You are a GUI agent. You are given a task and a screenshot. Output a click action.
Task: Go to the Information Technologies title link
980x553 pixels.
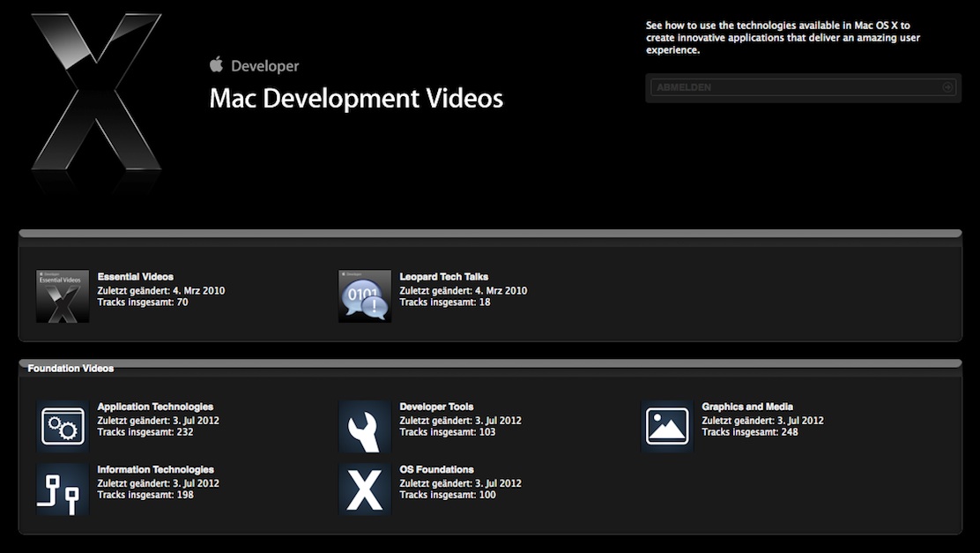tap(155, 470)
